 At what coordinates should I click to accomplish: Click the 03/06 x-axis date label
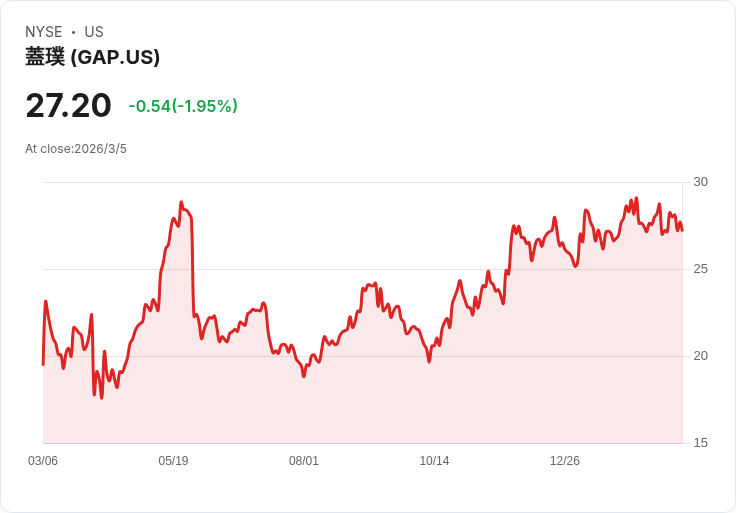pyautogui.click(x=43, y=461)
